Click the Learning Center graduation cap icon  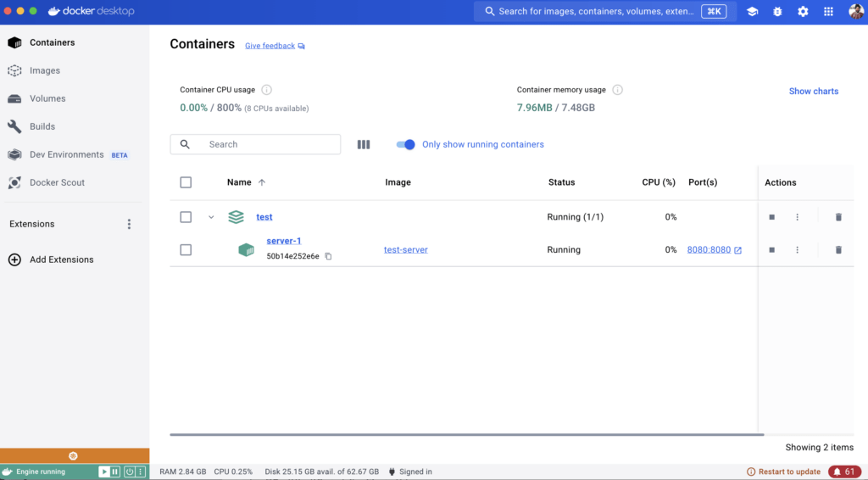click(x=752, y=12)
